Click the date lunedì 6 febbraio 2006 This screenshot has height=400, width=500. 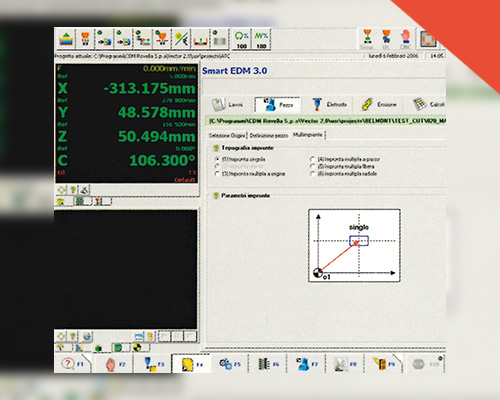pos(393,56)
